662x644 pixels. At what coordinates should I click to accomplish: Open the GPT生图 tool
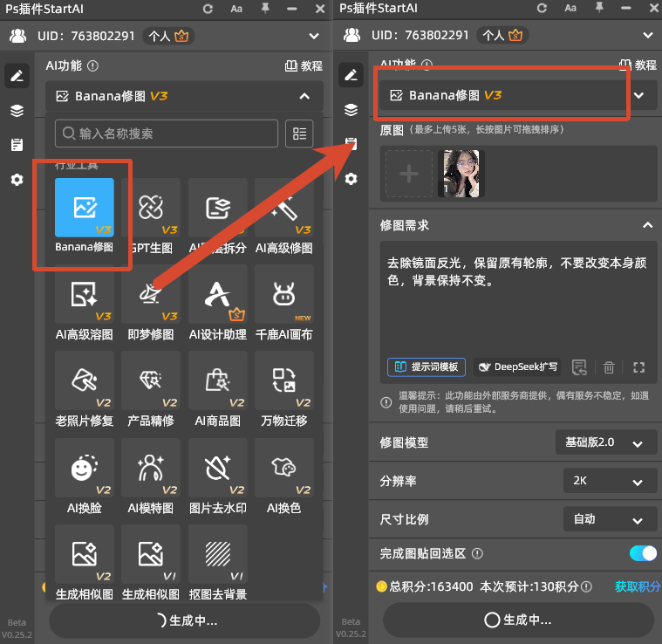coord(151,208)
